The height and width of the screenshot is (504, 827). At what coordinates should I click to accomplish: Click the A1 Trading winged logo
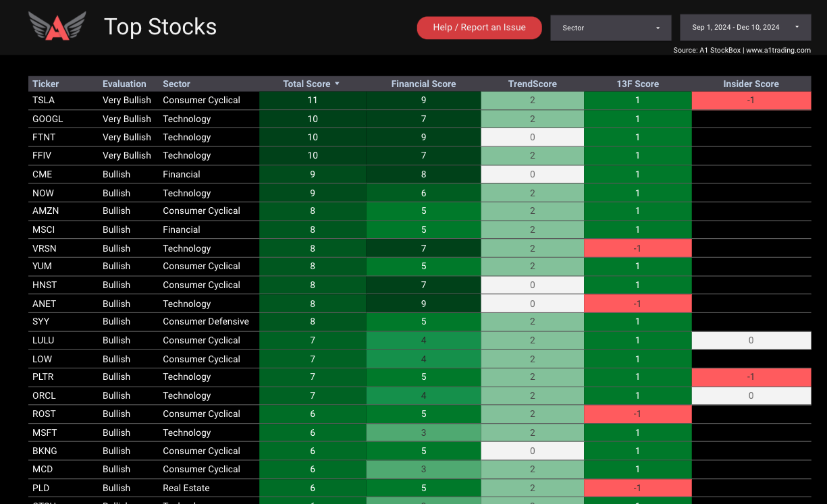(57, 26)
